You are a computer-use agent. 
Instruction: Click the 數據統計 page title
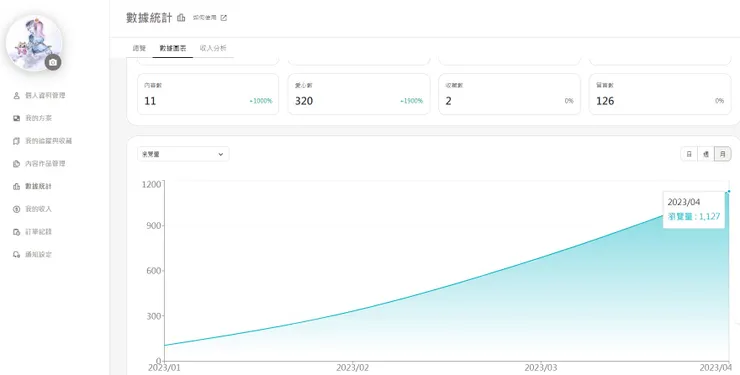(149, 18)
